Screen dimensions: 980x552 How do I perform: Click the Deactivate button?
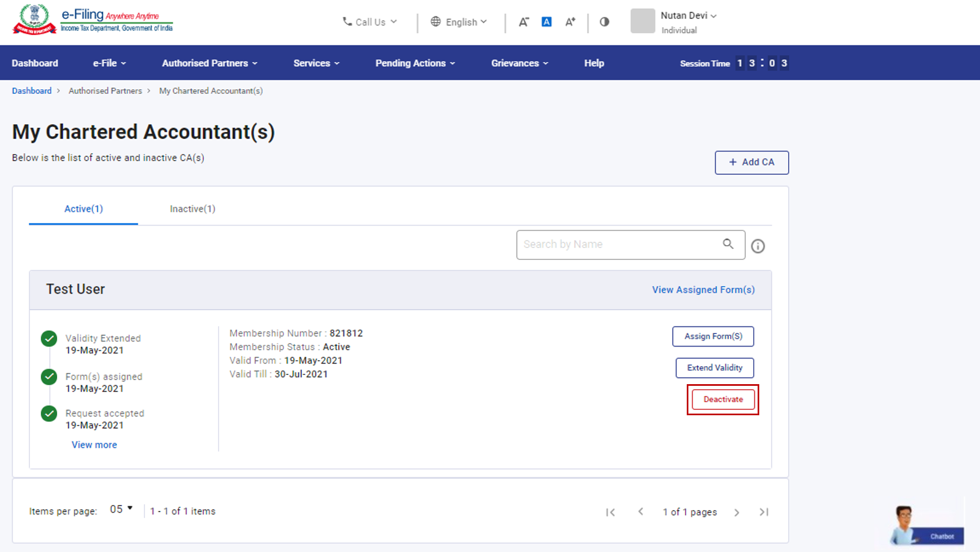(x=723, y=399)
